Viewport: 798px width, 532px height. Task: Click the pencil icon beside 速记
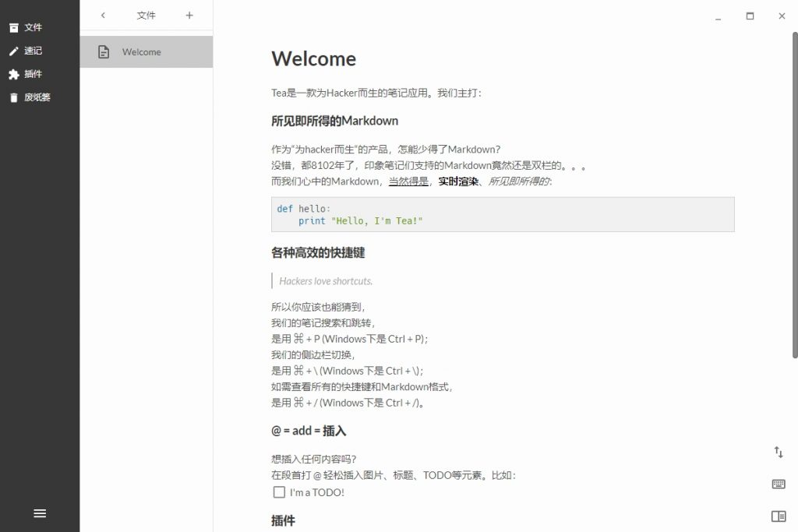click(14, 51)
